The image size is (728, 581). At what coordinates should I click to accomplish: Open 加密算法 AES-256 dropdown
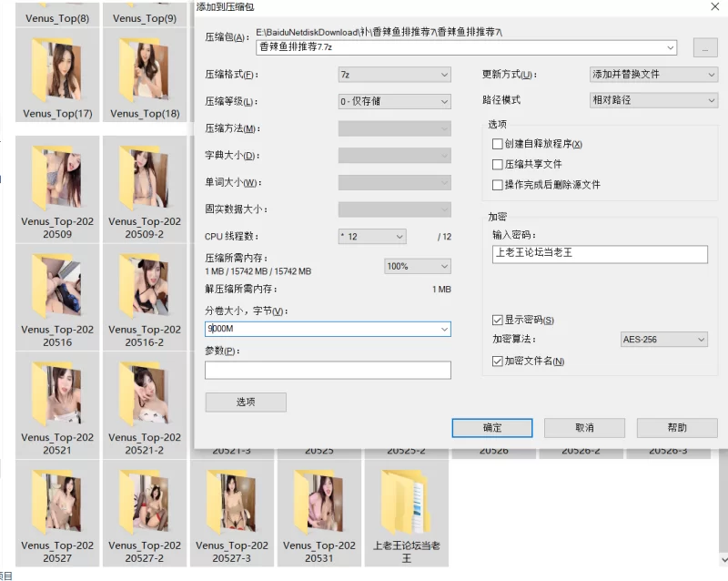pyautogui.click(x=664, y=340)
